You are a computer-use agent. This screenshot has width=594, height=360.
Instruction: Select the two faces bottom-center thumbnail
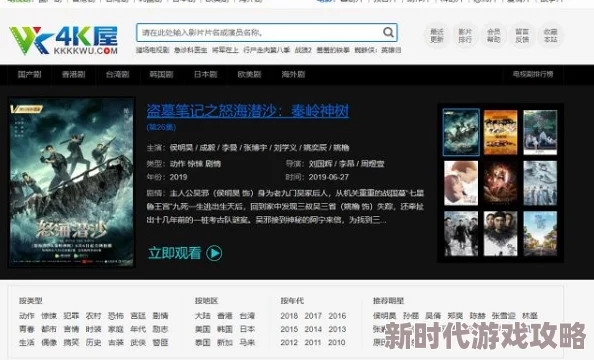(500, 233)
